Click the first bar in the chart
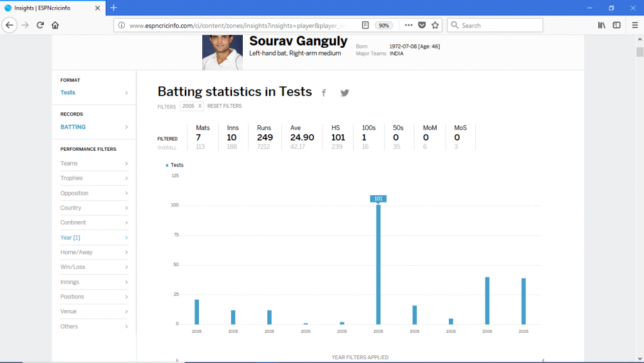This screenshot has height=363, width=644. click(x=196, y=311)
